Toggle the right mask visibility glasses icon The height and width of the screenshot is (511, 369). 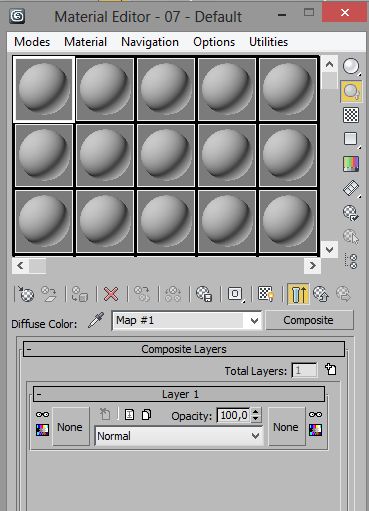pos(315,415)
